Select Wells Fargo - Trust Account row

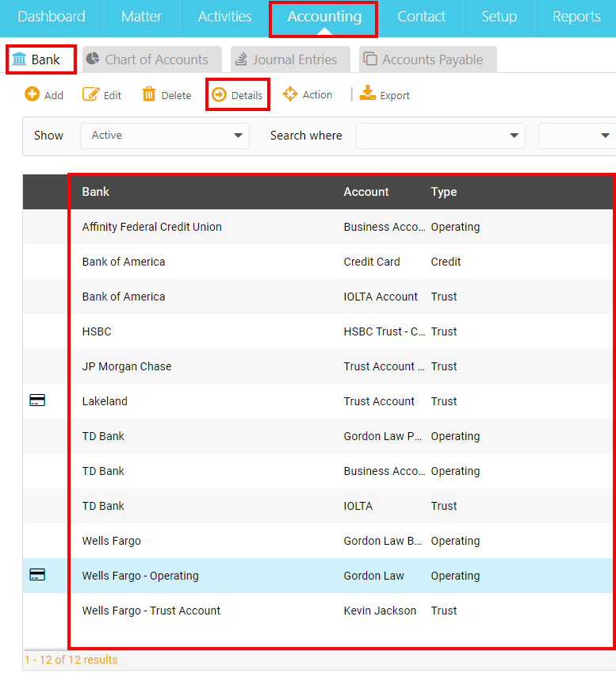pyautogui.click(x=318, y=611)
